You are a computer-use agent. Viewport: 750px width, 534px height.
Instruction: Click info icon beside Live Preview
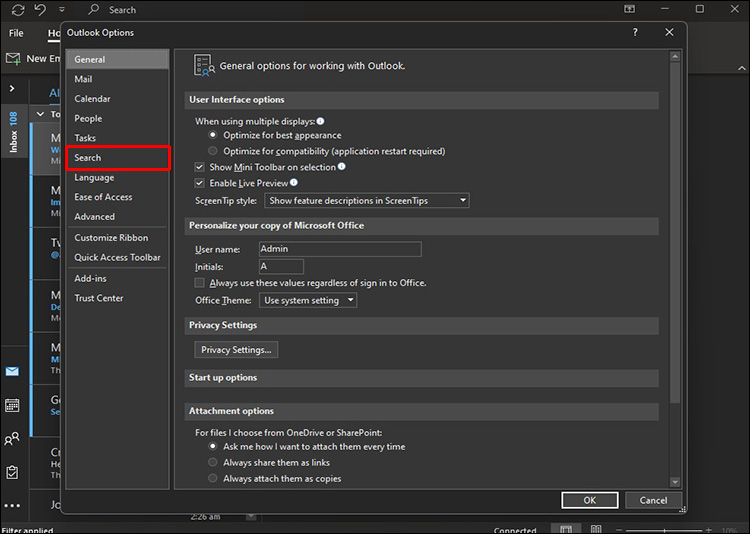pyautogui.click(x=294, y=182)
